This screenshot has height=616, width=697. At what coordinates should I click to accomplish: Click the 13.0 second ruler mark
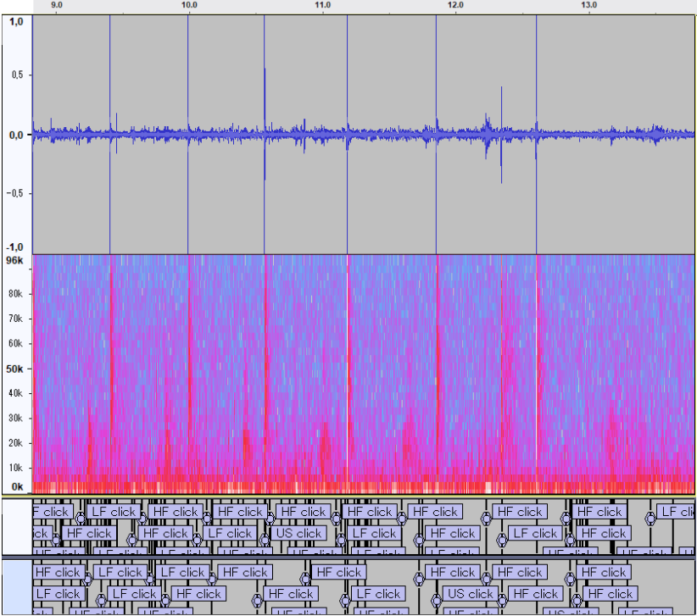[x=588, y=5]
